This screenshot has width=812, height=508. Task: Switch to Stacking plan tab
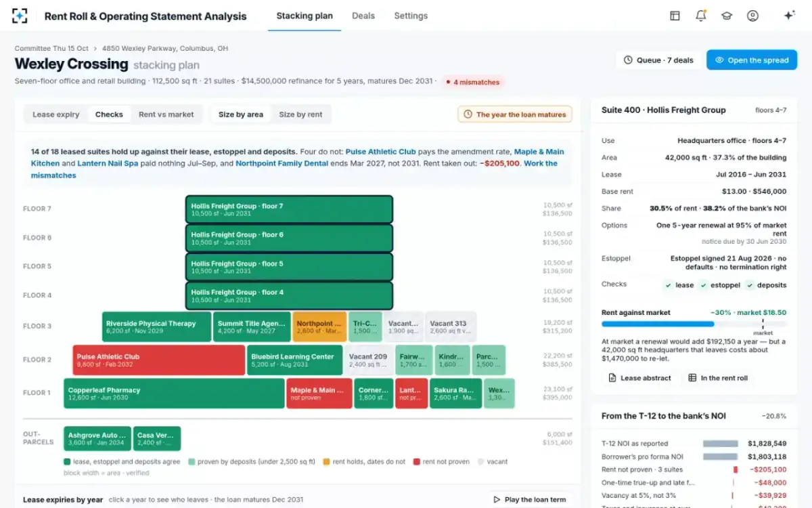[x=304, y=16]
